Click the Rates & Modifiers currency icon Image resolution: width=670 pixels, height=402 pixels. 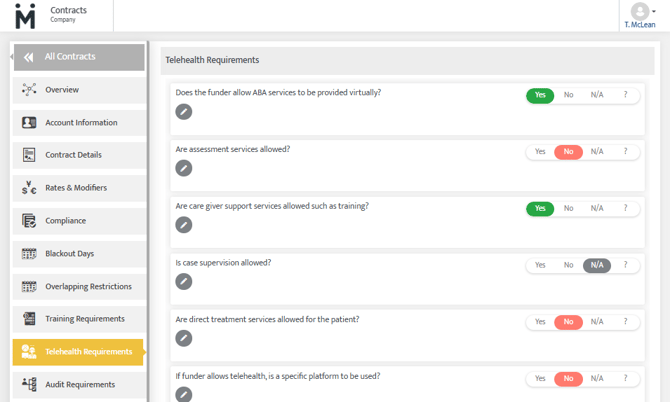(29, 188)
